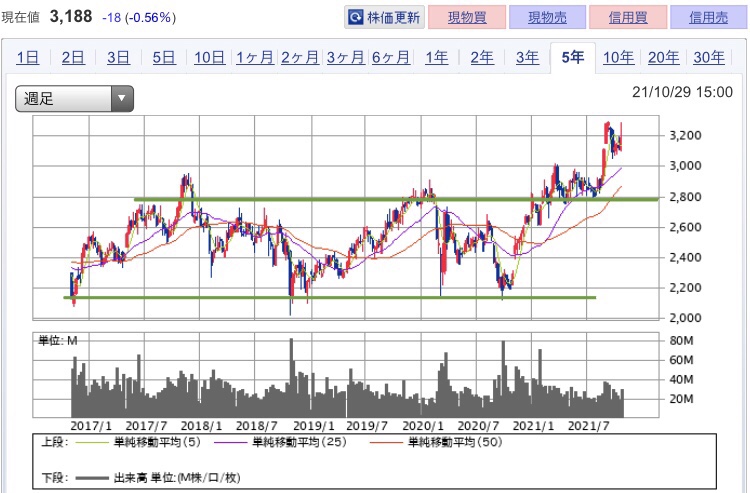
Task: Choose the 6ヶ月 period tab
Action: [391, 57]
